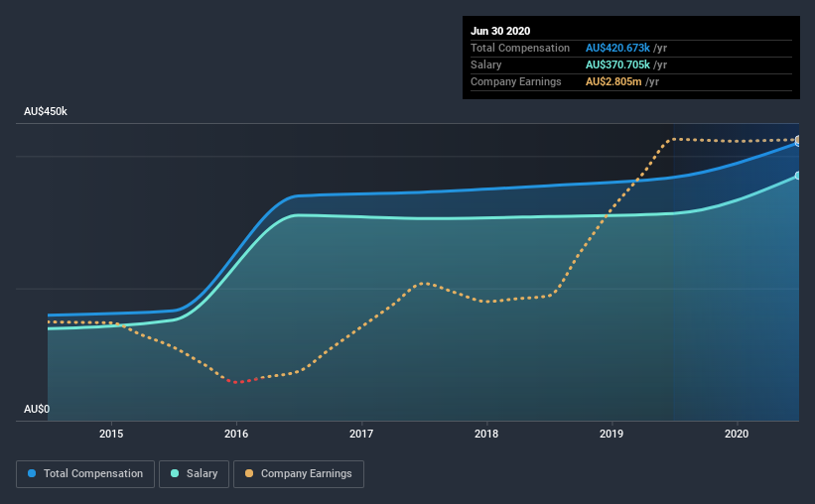The image size is (815, 504).
Task: Toggle the Company Earnings legend button
Action: pos(299,474)
